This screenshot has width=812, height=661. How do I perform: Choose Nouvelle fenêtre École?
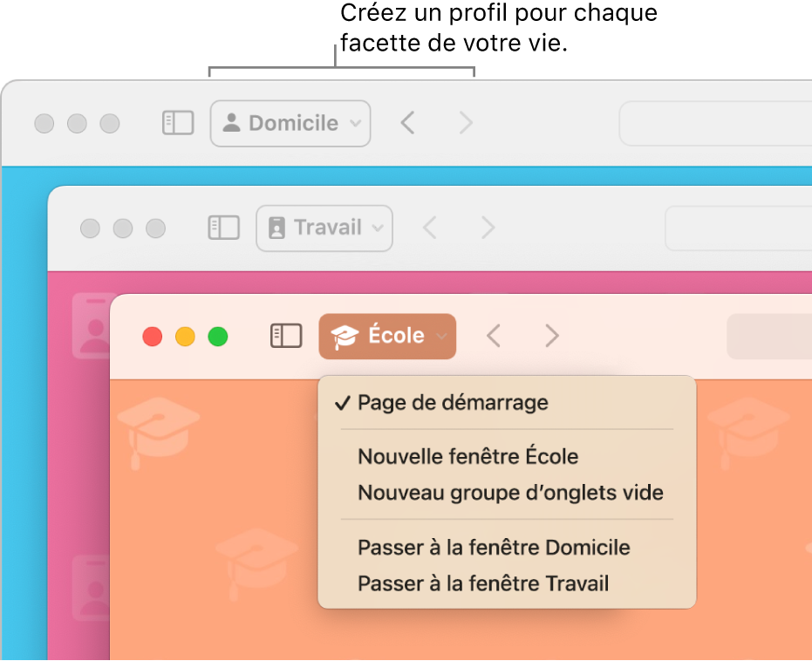pyautogui.click(x=467, y=456)
